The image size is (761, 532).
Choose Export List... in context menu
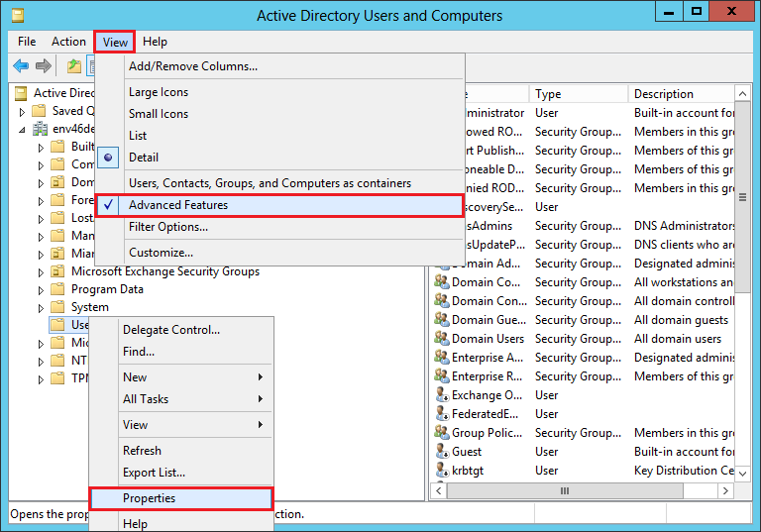[181, 473]
